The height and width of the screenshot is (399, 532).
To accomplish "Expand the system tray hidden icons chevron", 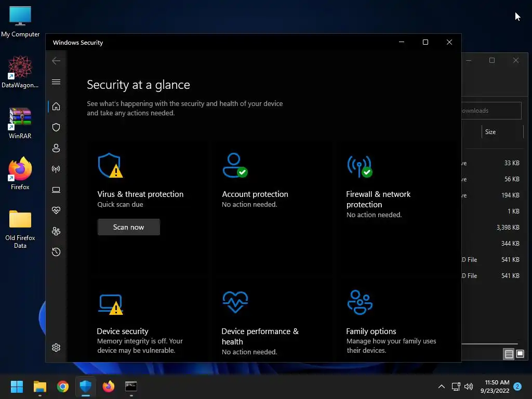I will pyautogui.click(x=442, y=387).
